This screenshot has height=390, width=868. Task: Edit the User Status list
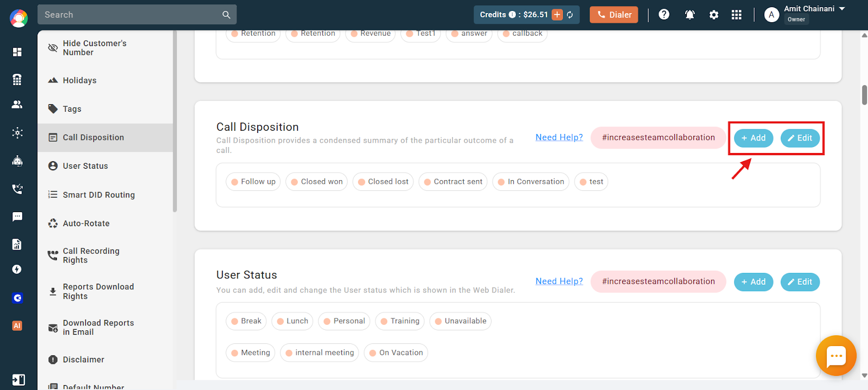click(x=800, y=282)
